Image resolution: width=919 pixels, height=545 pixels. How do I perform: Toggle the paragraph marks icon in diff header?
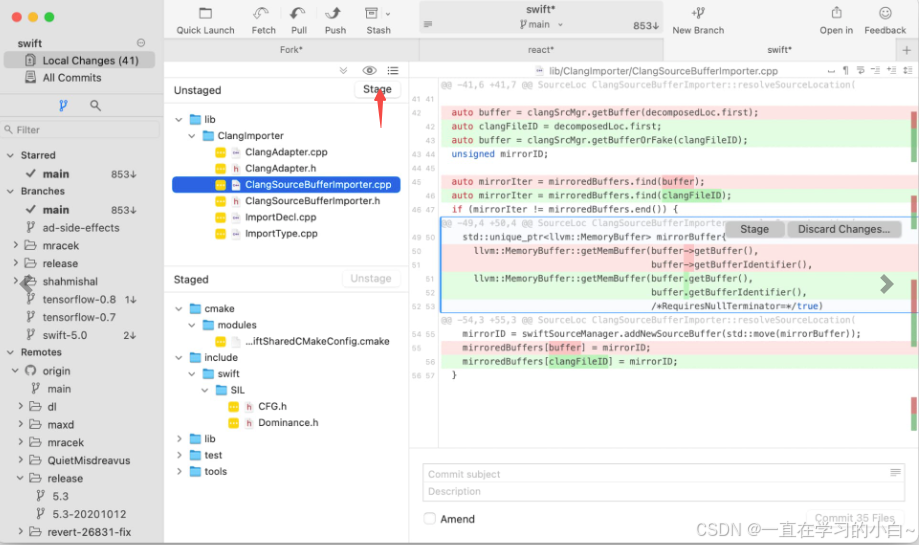click(x=846, y=71)
